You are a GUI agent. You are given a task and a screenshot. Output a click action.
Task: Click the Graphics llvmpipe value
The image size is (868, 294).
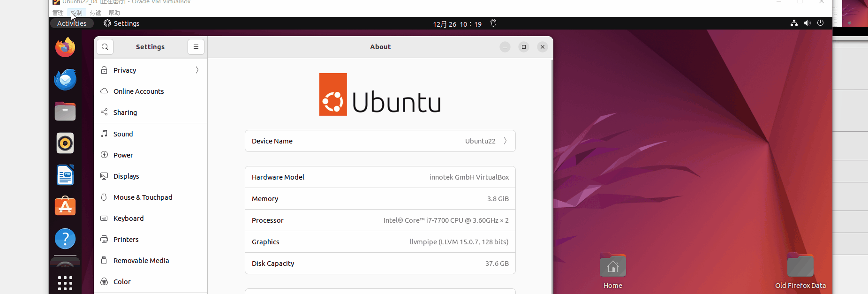tap(459, 242)
